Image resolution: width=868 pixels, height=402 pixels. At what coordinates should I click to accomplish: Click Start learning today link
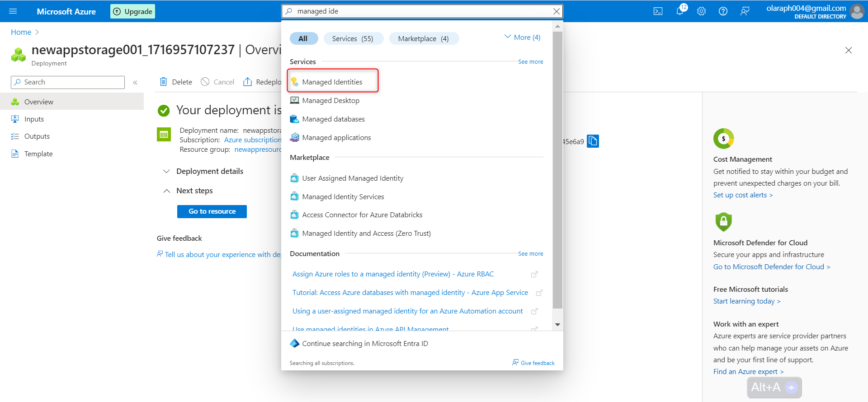(747, 301)
